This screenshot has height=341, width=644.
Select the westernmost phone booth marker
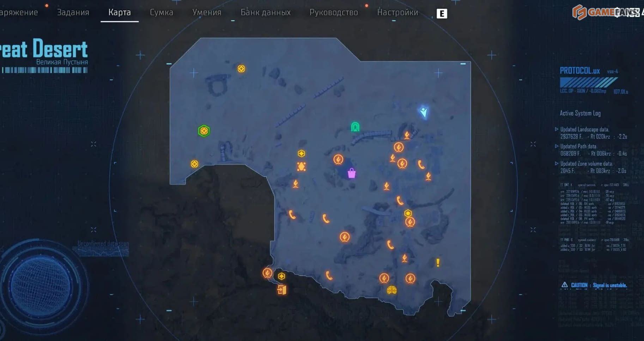292,214
